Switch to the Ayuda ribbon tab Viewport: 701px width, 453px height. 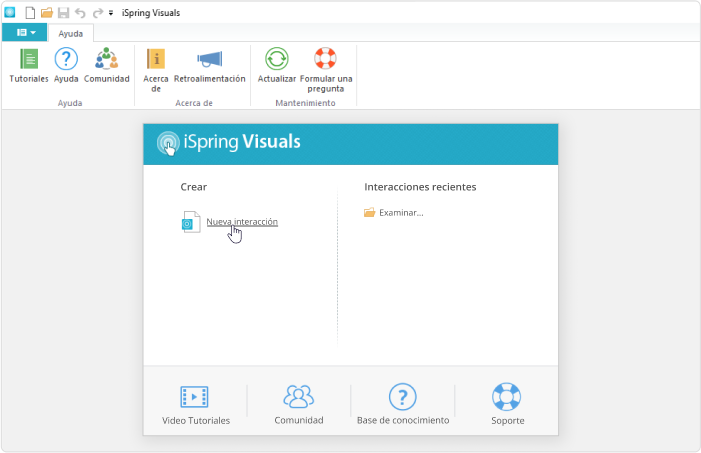coord(71,34)
